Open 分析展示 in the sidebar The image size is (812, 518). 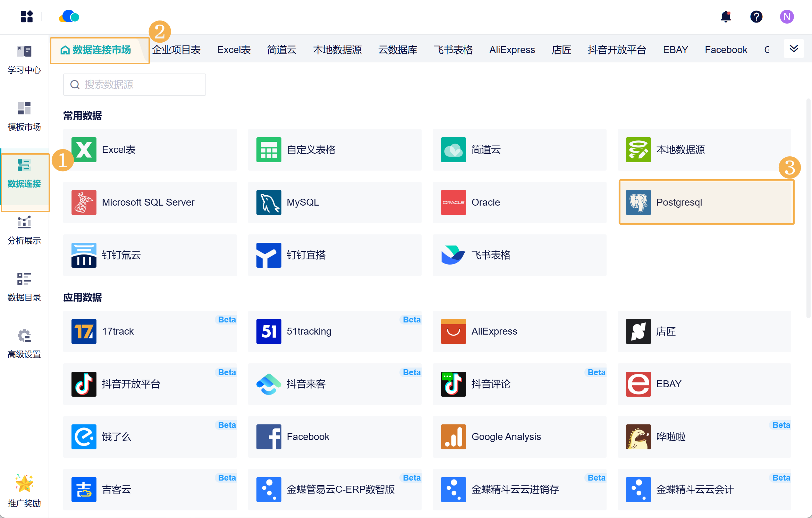click(x=24, y=230)
